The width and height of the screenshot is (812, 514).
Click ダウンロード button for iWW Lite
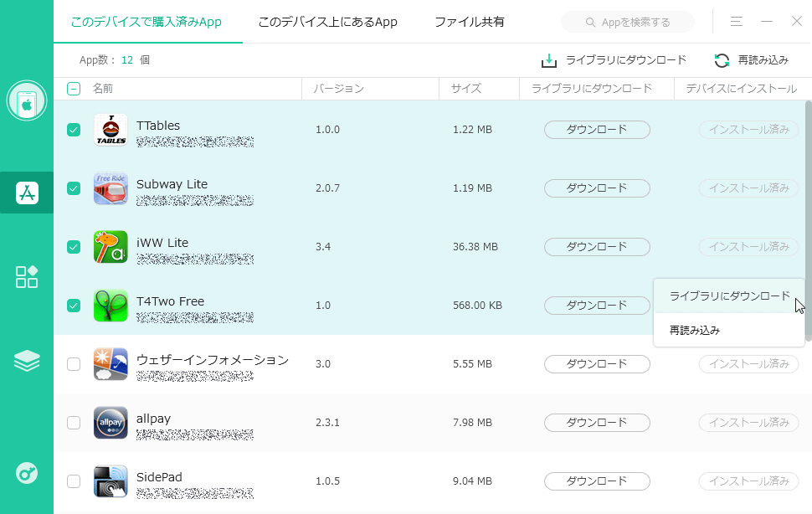597,246
